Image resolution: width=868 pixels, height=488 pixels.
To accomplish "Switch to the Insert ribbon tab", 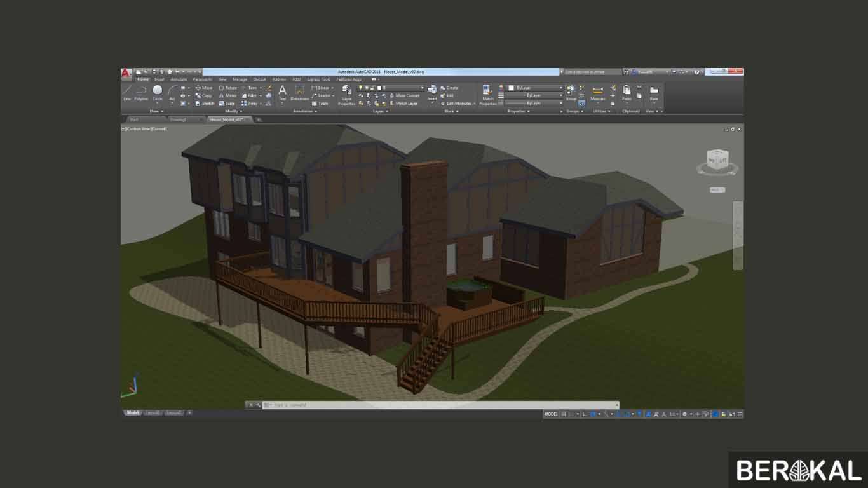I will [158, 79].
